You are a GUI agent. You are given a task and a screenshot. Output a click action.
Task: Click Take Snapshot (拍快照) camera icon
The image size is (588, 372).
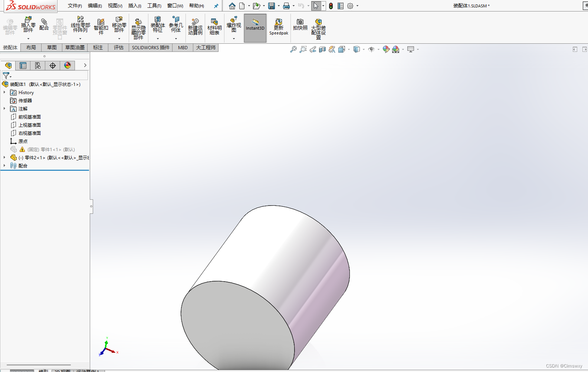[300, 24]
